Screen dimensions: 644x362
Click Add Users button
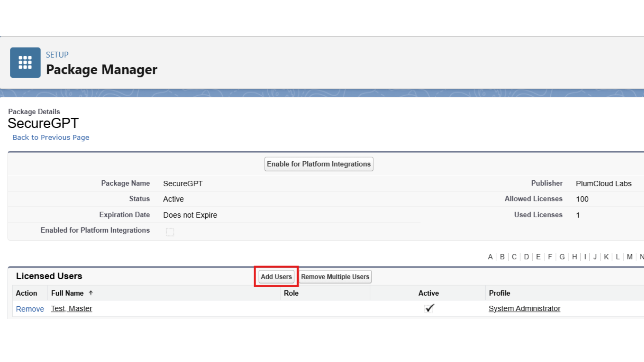(x=276, y=277)
